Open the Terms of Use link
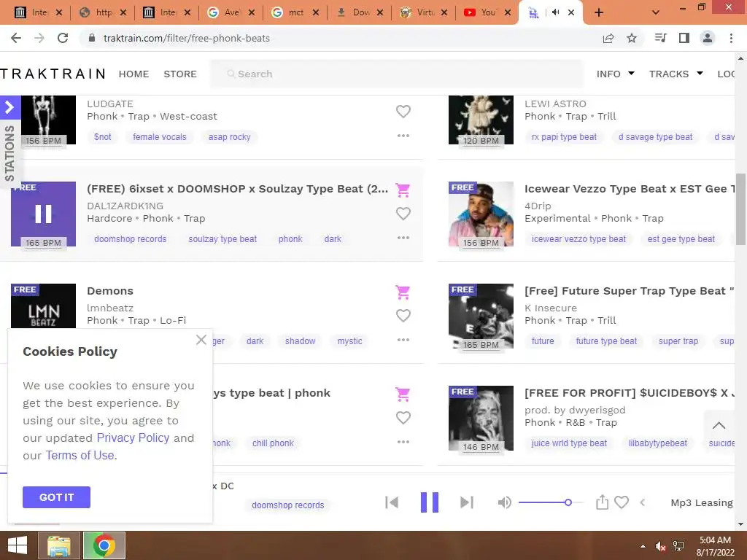 80,455
